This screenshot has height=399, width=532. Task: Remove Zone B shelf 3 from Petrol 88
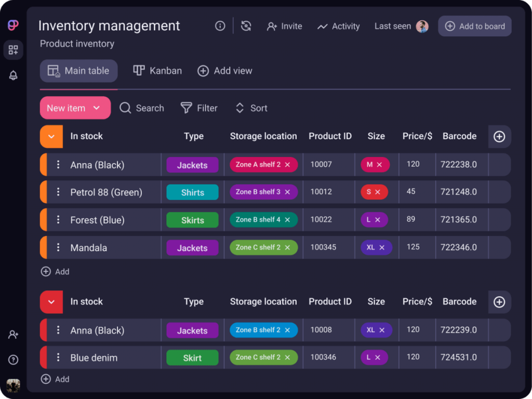click(287, 192)
